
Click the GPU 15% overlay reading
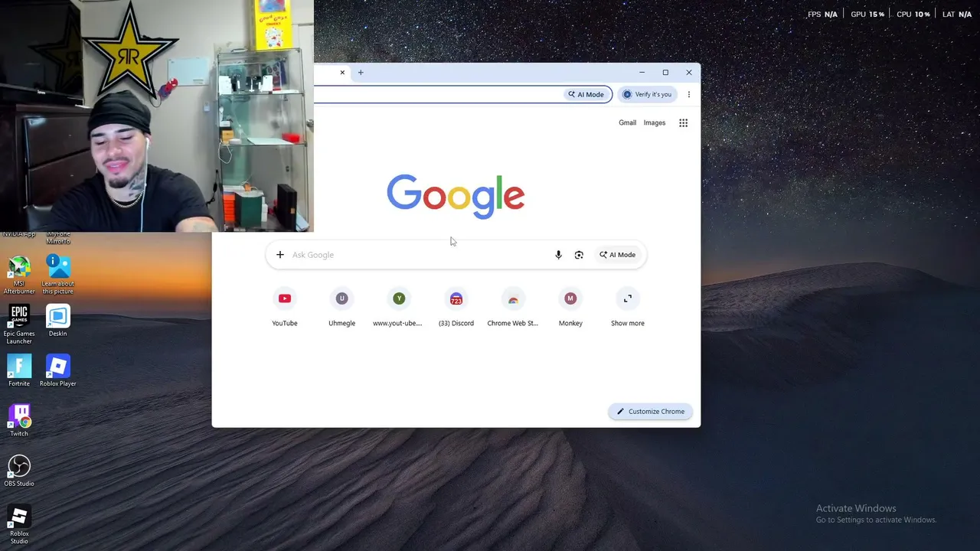pyautogui.click(x=867, y=15)
